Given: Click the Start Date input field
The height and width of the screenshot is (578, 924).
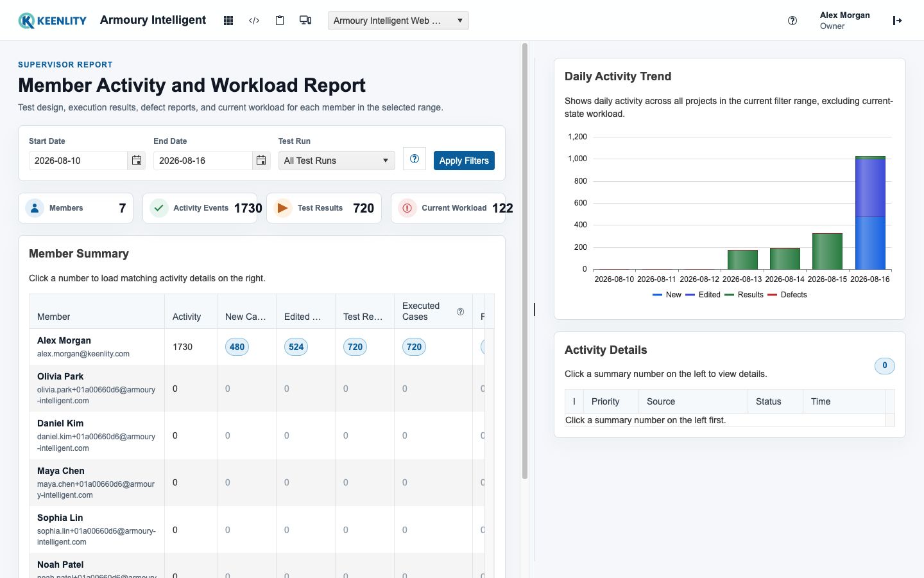Looking at the screenshot, I should 78,161.
